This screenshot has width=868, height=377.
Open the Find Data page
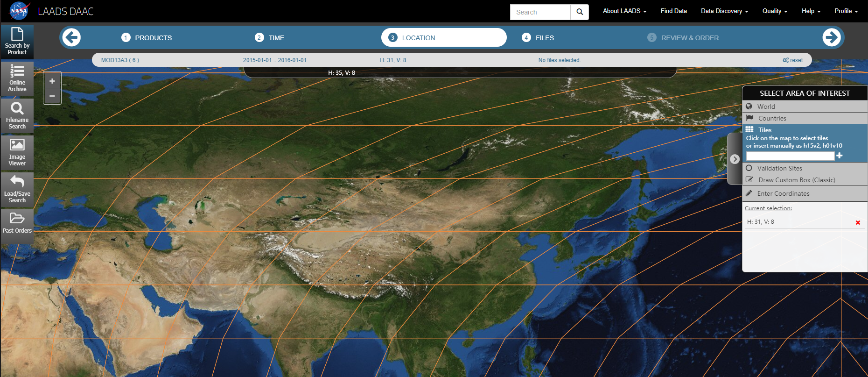pyautogui.click(x=673, y=11)
